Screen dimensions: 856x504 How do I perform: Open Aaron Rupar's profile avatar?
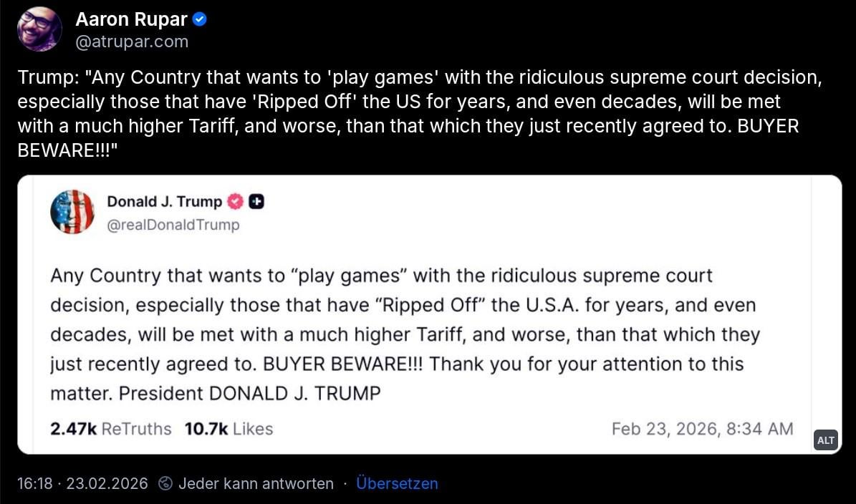coord(39,29)
